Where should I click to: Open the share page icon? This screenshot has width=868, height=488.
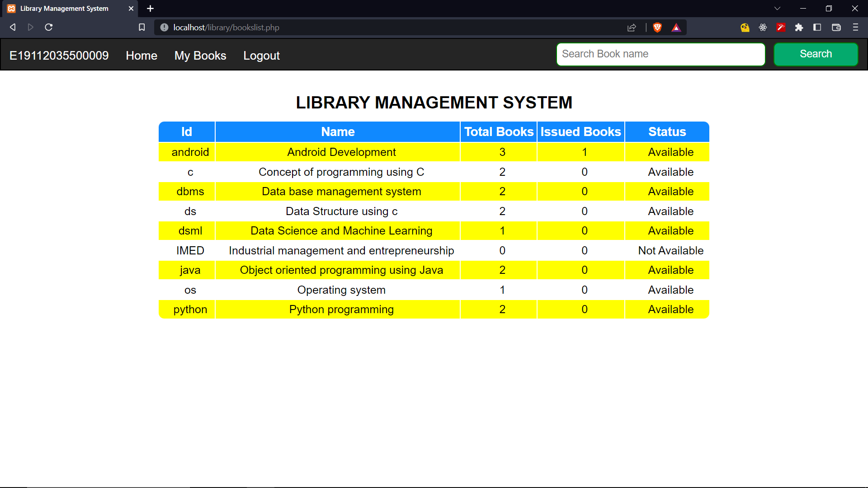pos(632,27)
